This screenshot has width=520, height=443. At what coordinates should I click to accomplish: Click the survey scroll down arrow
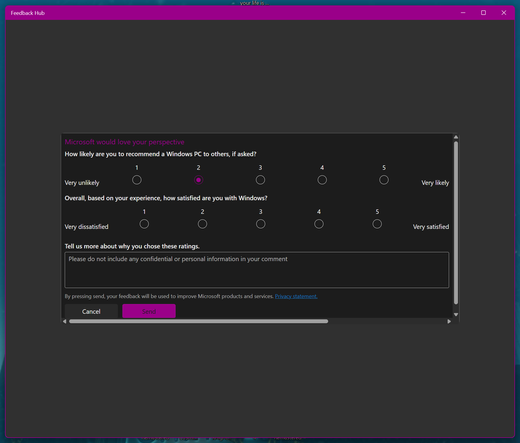[x=456, y=315]
